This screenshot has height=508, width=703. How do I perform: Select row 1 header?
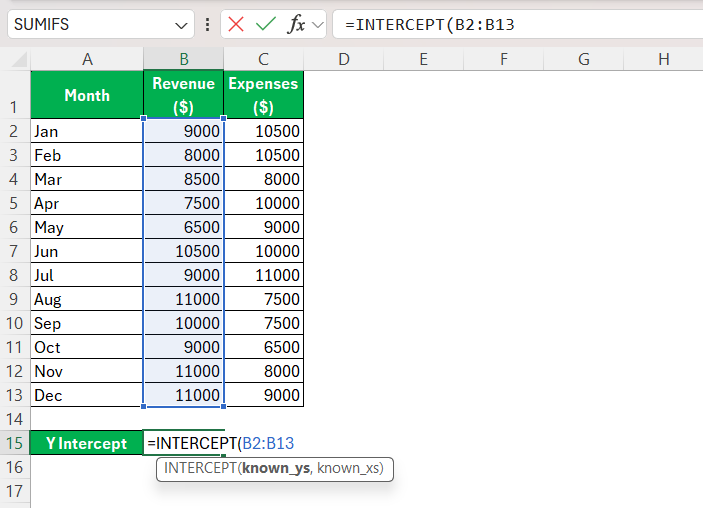tap(15, 95)
